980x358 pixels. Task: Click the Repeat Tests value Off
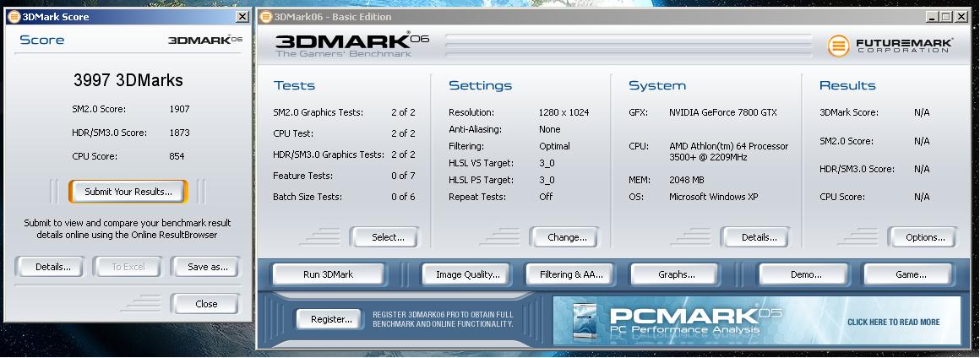pos(546,198)
